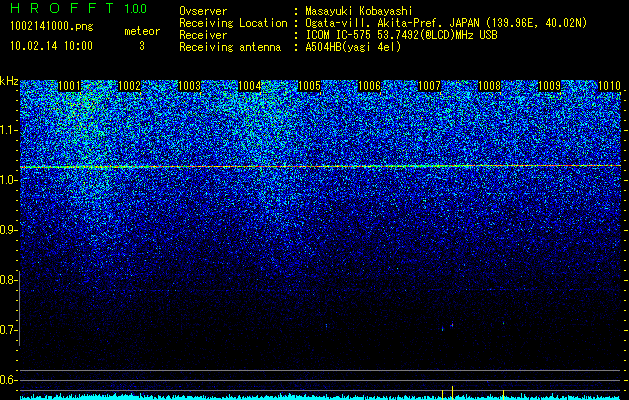The height and width of the screenshot is (400, 629).
Task: Click the 1.1 frequency axis label
Action: [x=9, y=130]
